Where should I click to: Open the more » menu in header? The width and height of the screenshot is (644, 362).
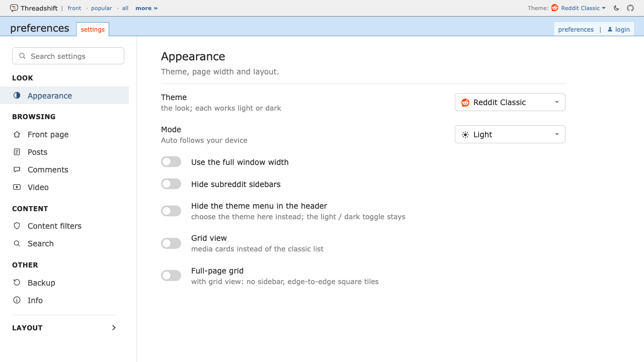pos(146,8)
